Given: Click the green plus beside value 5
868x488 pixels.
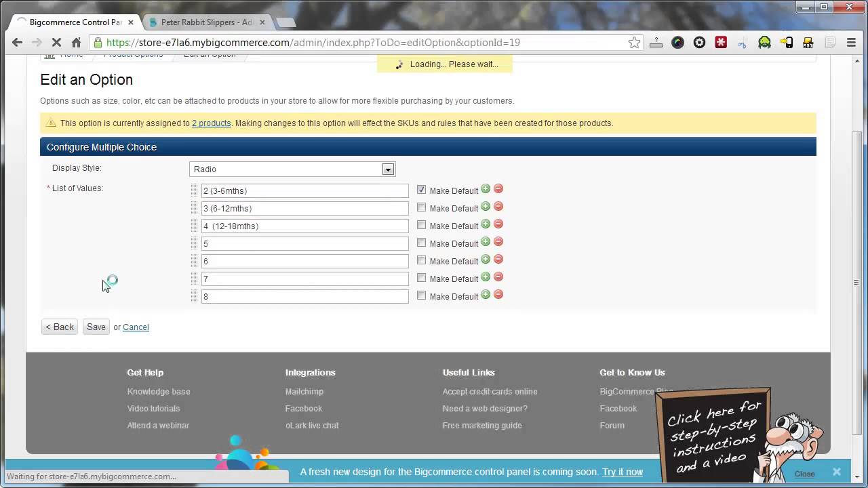Looking at the screenshot, I should [486, 242].
